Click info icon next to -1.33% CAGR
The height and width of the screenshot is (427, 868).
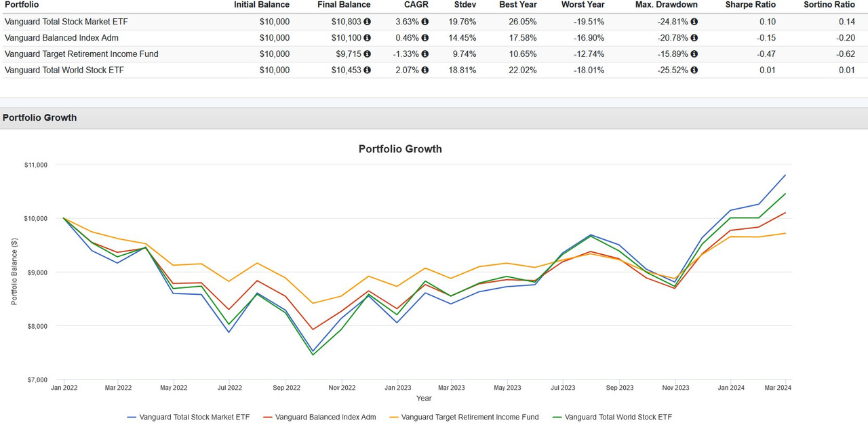click(x=425, y=54)
